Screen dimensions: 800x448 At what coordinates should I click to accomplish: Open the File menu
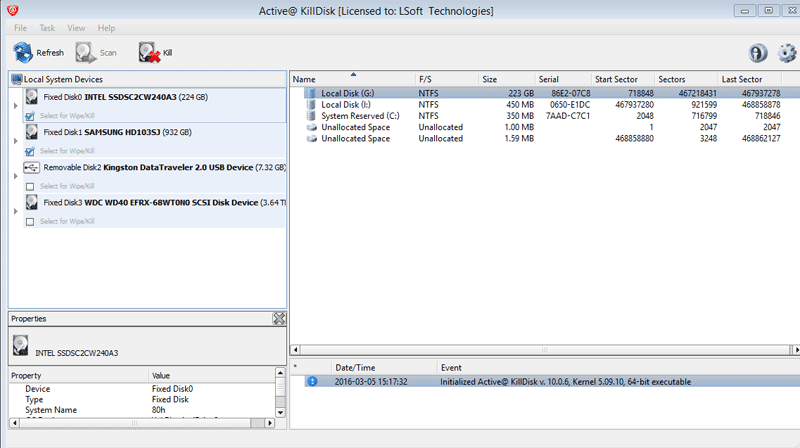20,28
